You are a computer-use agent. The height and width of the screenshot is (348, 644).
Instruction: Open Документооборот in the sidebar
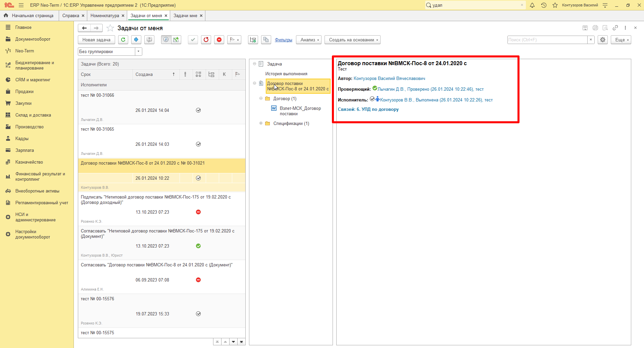click(33, 39)
